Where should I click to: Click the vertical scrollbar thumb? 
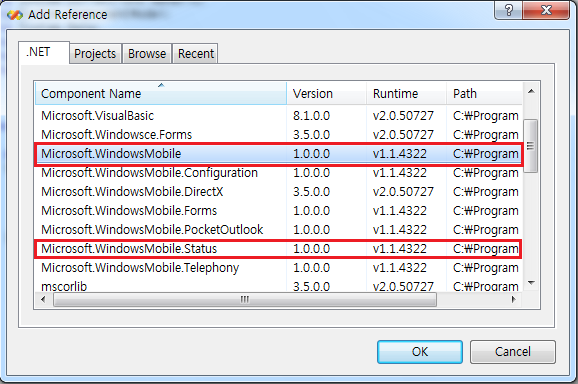click(x=530, y=146)
